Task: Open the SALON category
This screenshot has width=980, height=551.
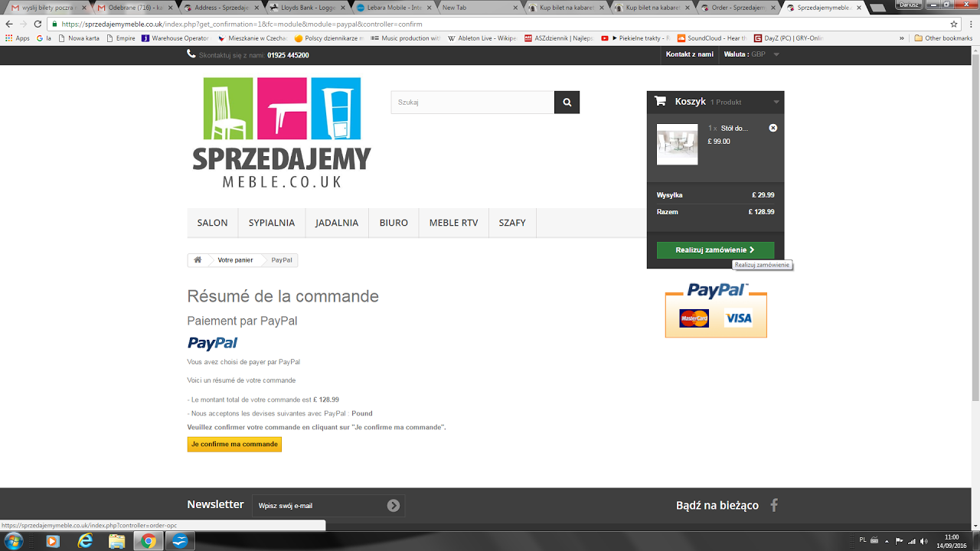Action: coord(213,223)
